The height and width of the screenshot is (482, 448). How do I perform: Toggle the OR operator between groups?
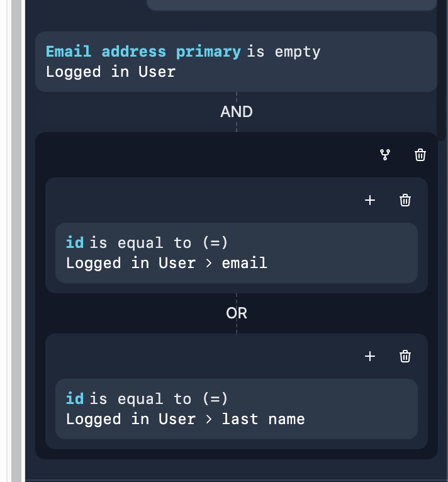point(237,313)
